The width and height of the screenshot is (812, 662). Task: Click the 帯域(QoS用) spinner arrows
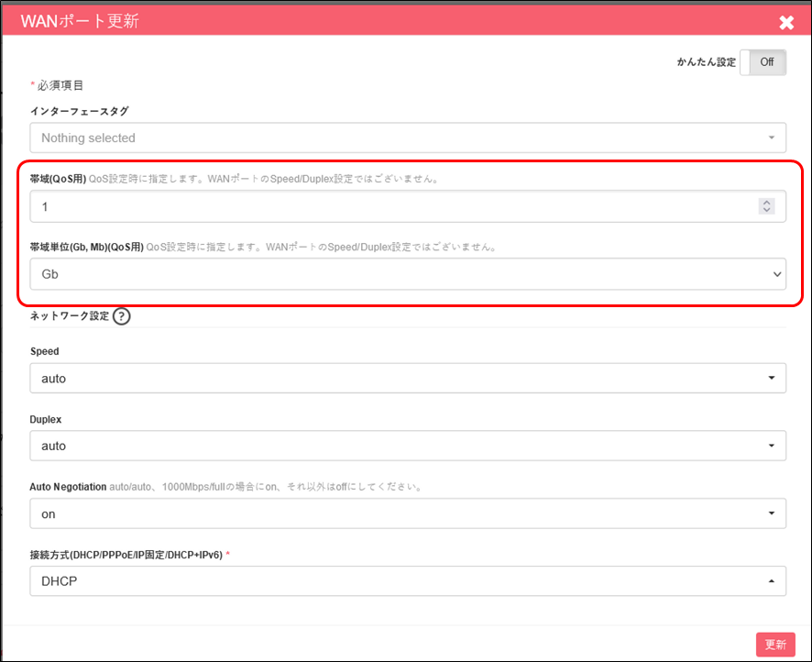766,206
